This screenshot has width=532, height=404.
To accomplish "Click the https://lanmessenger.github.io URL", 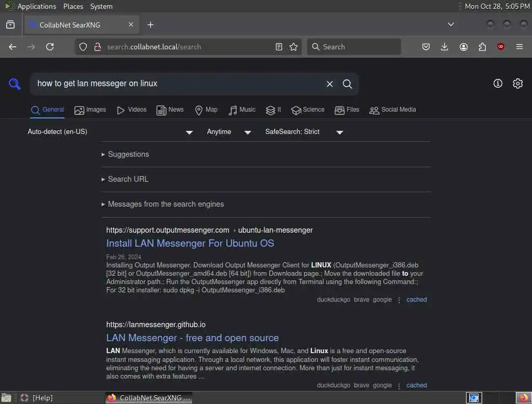I will [x=156, y=325].
